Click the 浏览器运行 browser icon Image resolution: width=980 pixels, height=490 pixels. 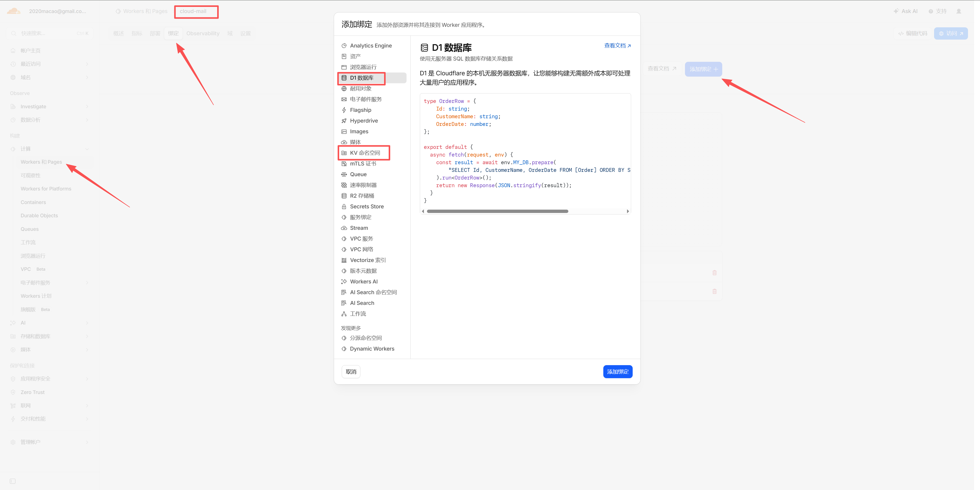(x=344, y=67)
